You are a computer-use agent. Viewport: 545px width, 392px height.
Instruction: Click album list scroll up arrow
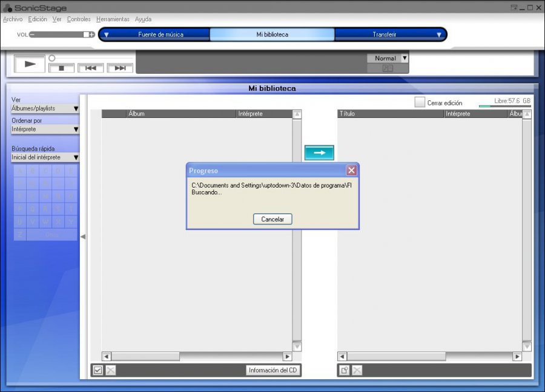(297, 114)
